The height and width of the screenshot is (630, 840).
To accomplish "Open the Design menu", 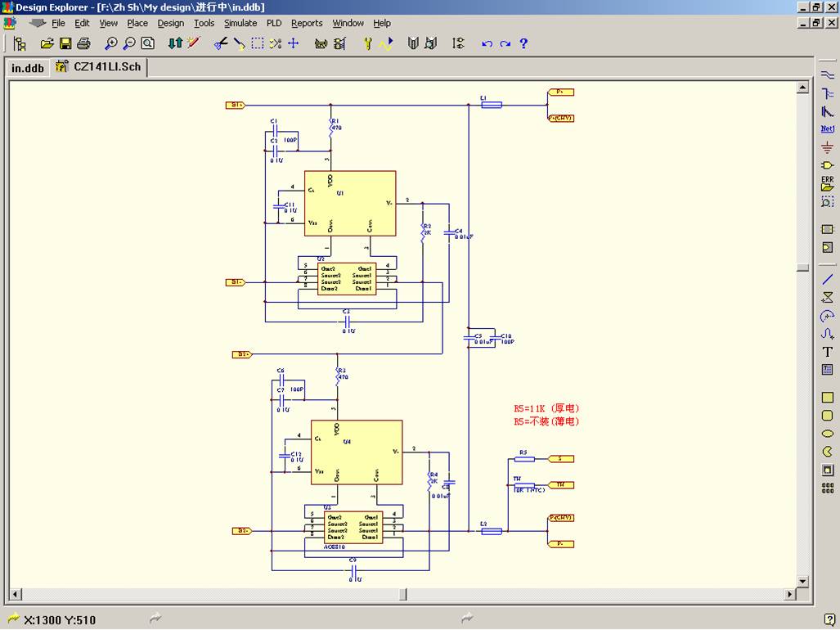I will tap(171, 23).
